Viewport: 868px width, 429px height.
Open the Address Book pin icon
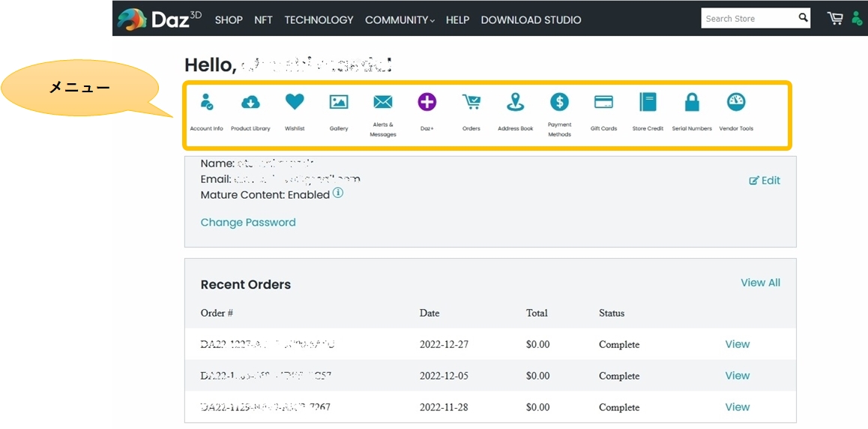pos(516,102)
